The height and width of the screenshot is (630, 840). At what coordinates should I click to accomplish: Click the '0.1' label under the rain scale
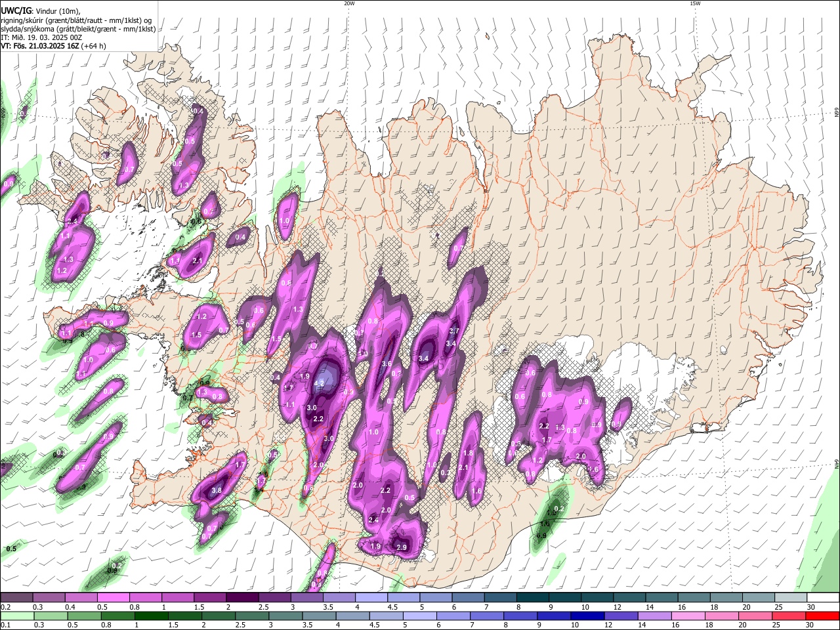(x=5, y=625)
